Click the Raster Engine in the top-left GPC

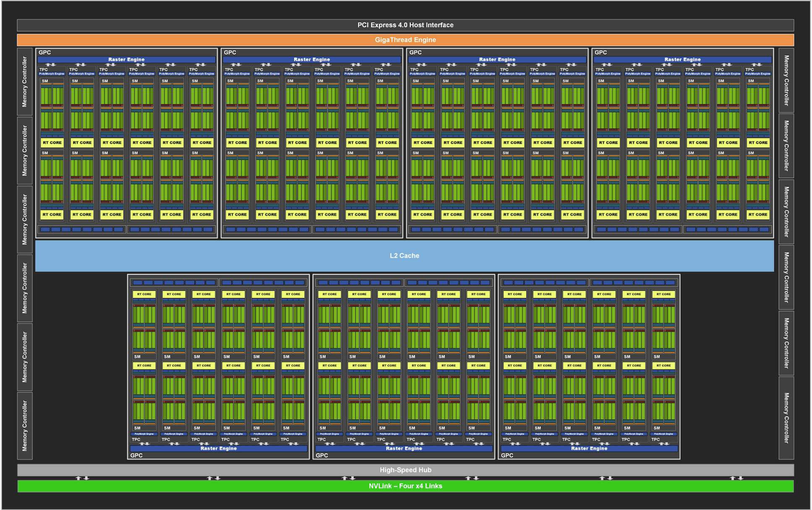(126, 60)
